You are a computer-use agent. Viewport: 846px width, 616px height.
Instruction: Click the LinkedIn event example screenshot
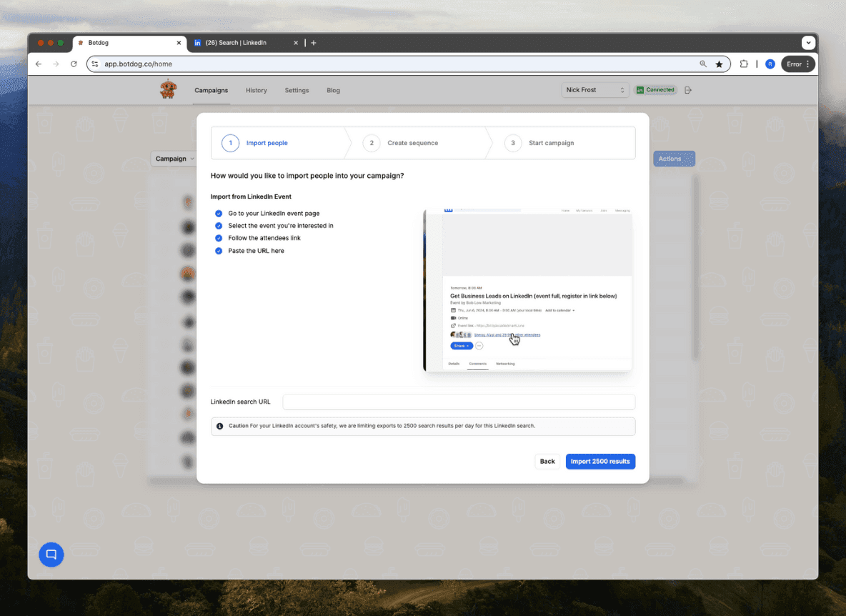(527, 290)
